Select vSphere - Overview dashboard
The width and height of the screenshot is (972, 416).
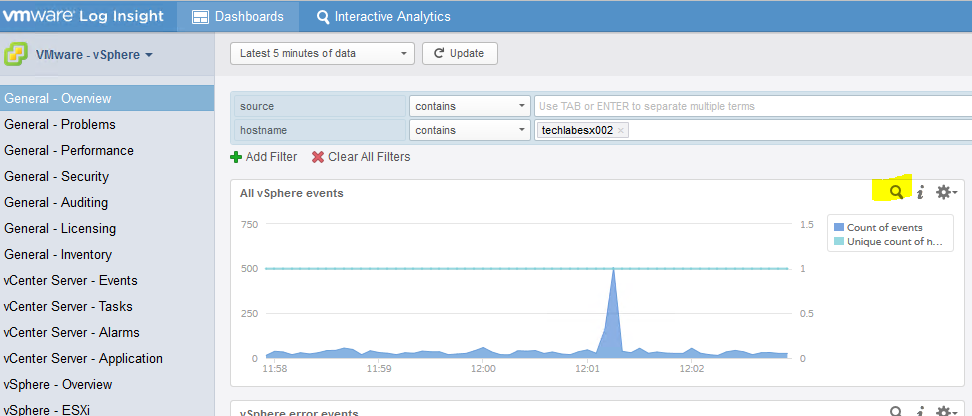click(107, 384)
